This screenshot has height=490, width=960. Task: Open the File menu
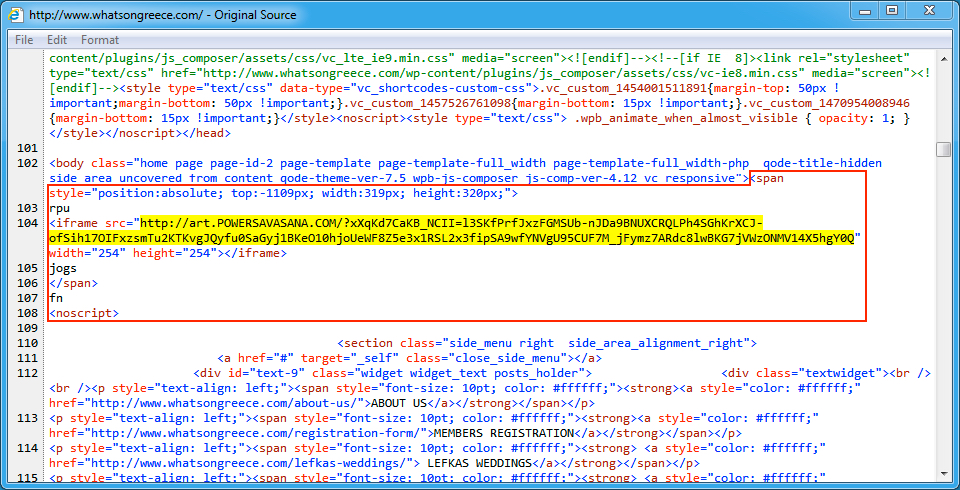pos(24,40)
